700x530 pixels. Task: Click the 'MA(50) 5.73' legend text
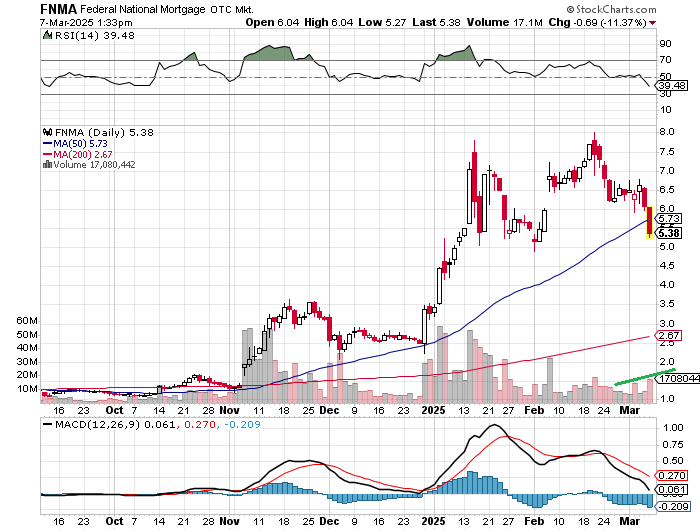click(x=80, y=143)
